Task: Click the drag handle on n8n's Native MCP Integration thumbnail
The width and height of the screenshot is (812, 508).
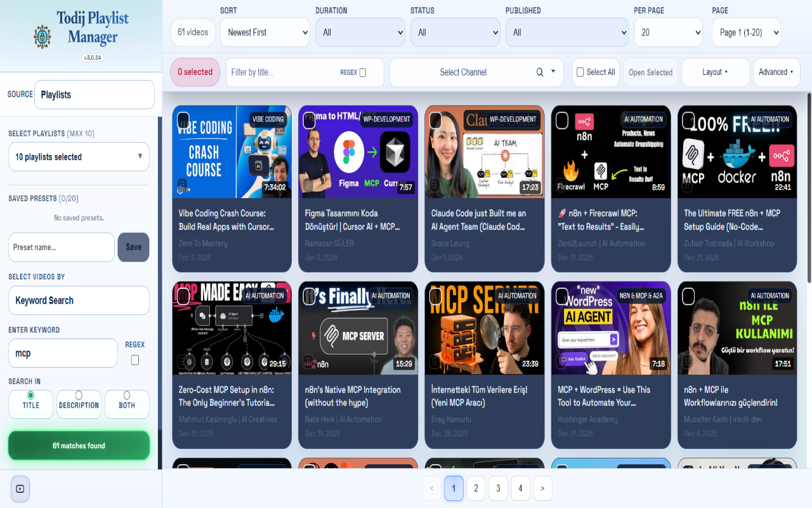Action: (308, 361)
